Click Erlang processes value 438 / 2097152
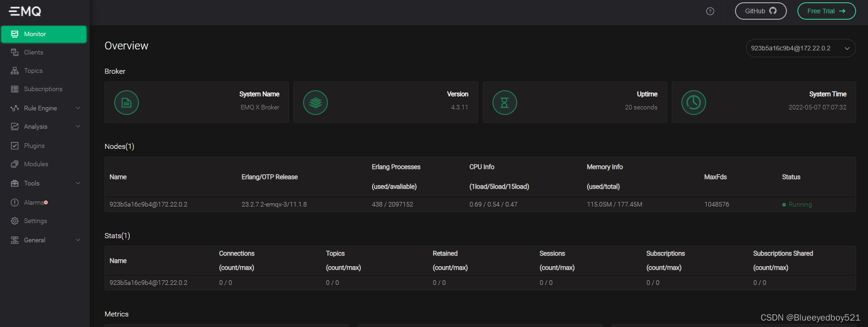The image size is (868, 327). point(393,204)
